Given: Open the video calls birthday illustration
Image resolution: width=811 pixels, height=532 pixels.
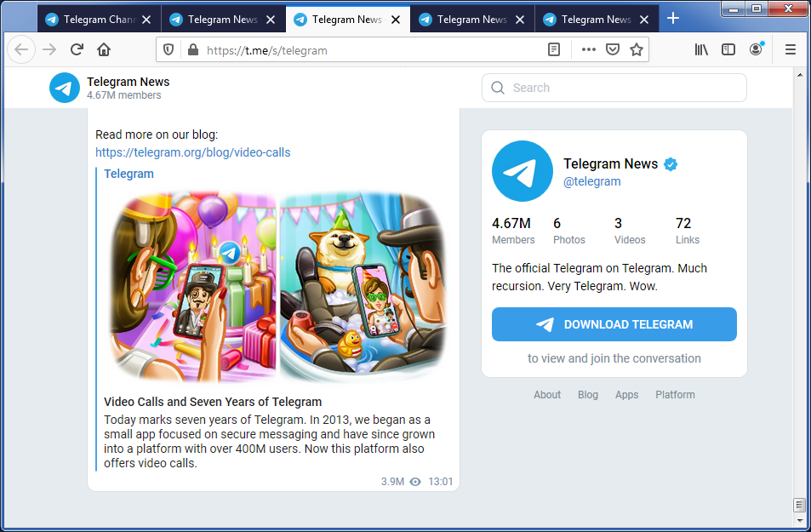Looking at the screenshot, I should coord(277,287).
